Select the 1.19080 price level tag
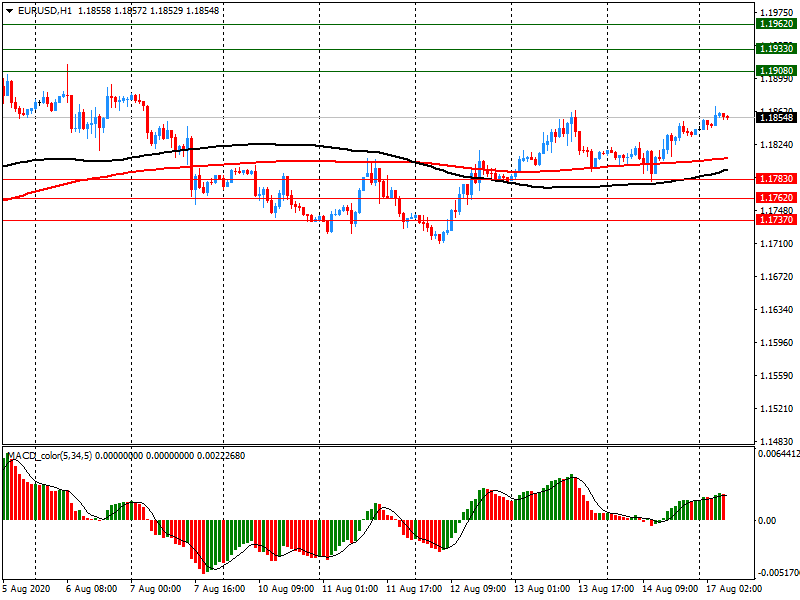800x600 pixels. (776, 71)
